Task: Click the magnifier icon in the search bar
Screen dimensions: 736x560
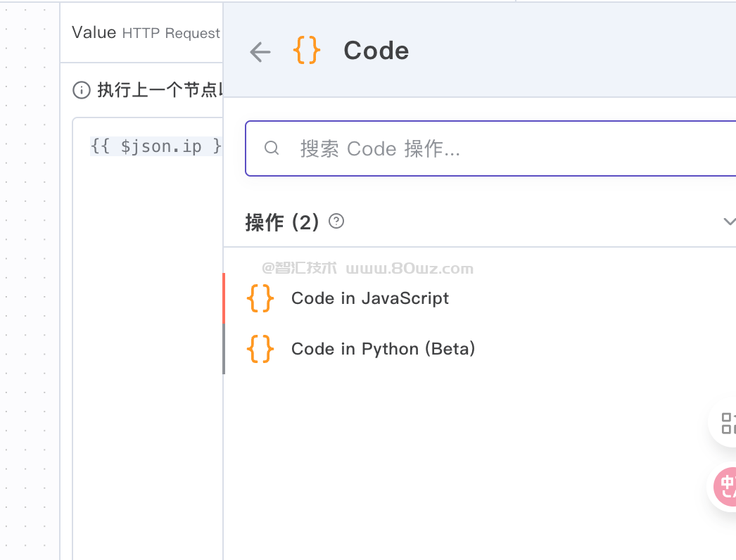Action: (272, 148)
